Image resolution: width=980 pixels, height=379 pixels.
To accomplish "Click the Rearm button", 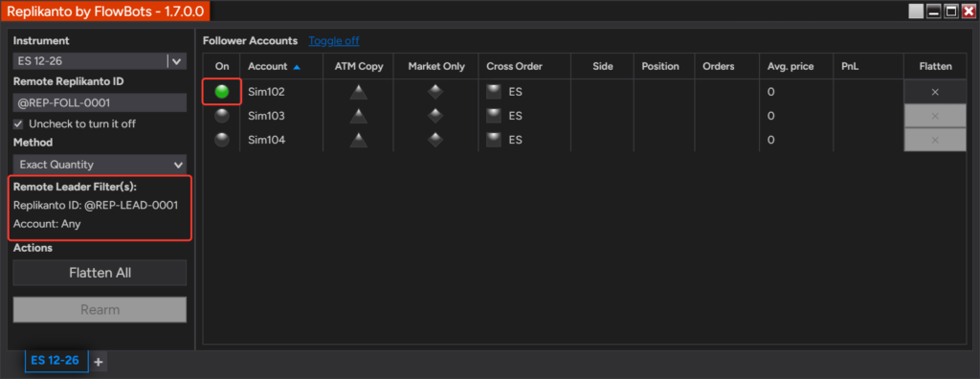I will tap(100, 309).
